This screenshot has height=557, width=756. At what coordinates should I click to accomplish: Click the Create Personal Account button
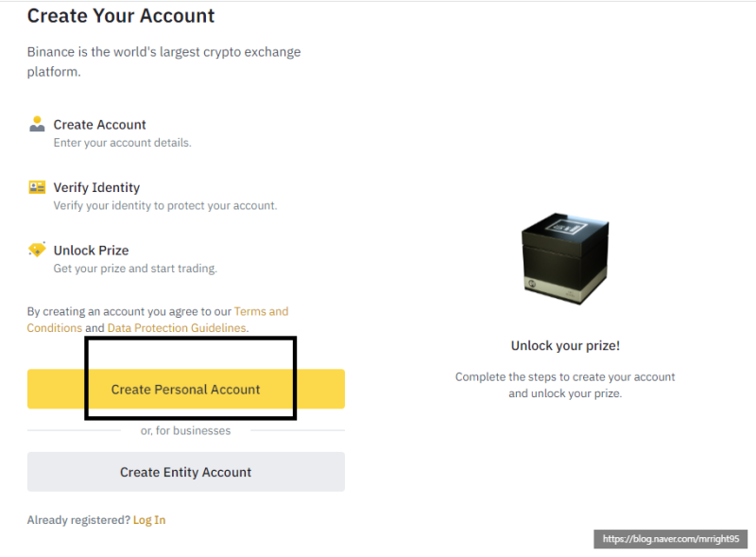[185, 389]
